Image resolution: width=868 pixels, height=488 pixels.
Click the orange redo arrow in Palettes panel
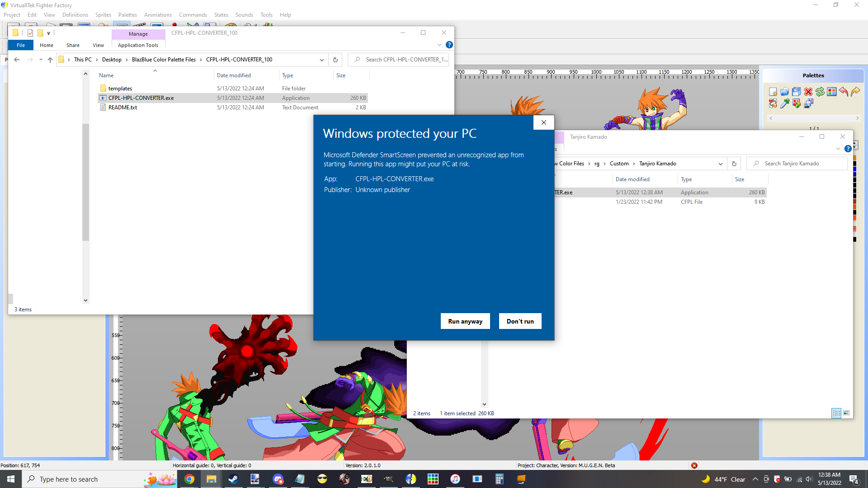click(855, 92)
